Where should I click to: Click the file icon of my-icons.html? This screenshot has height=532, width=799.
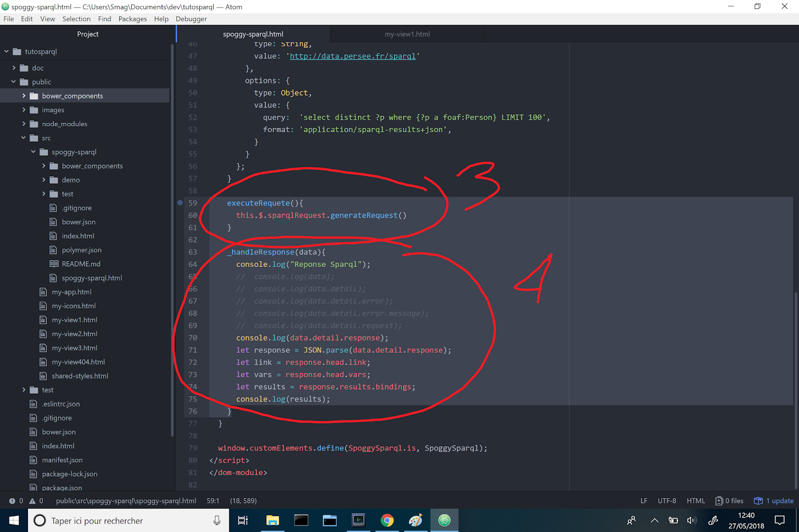tap(43, 306)
